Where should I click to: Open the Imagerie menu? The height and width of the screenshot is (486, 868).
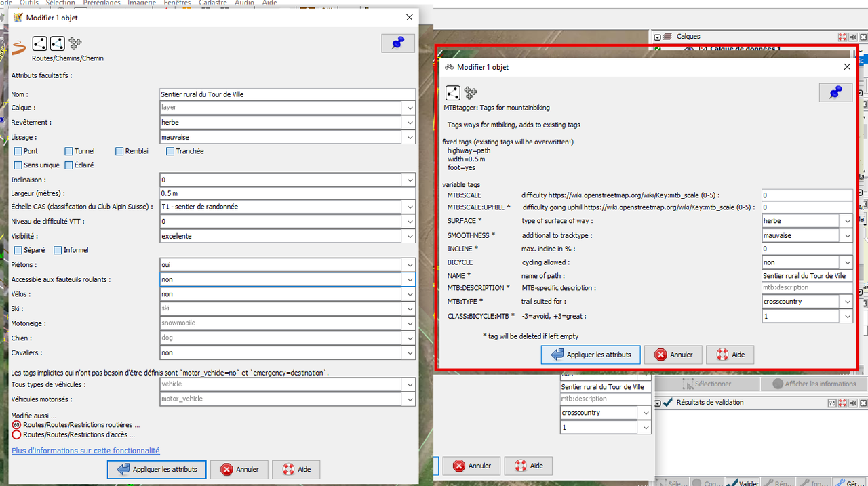142,3
